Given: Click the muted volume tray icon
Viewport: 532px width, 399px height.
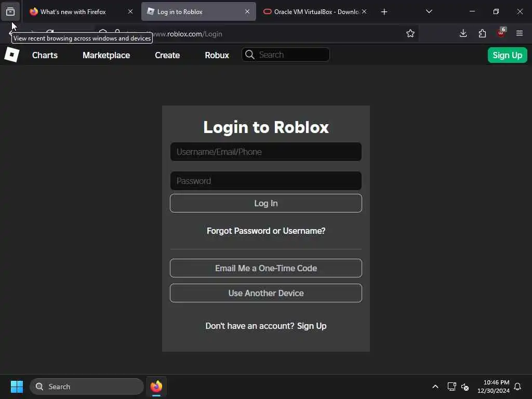Looking at the screenshot, I should click(x=465, y=387).
